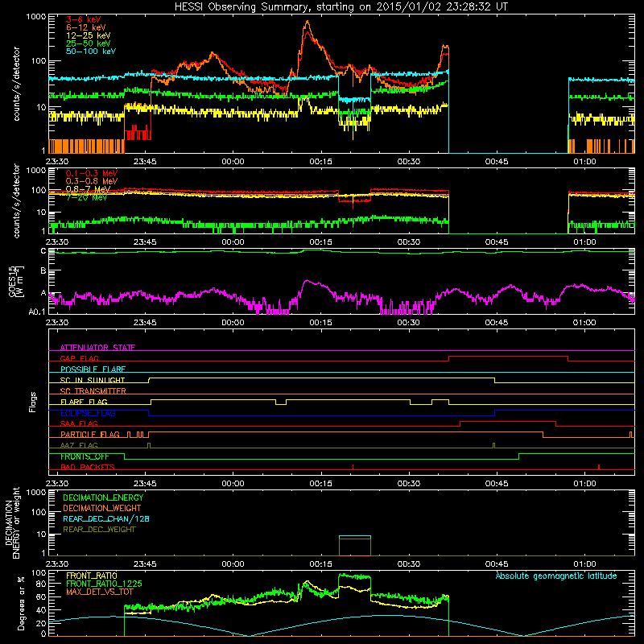Select the yellow FLARE_FLAG label

(84, 402)
